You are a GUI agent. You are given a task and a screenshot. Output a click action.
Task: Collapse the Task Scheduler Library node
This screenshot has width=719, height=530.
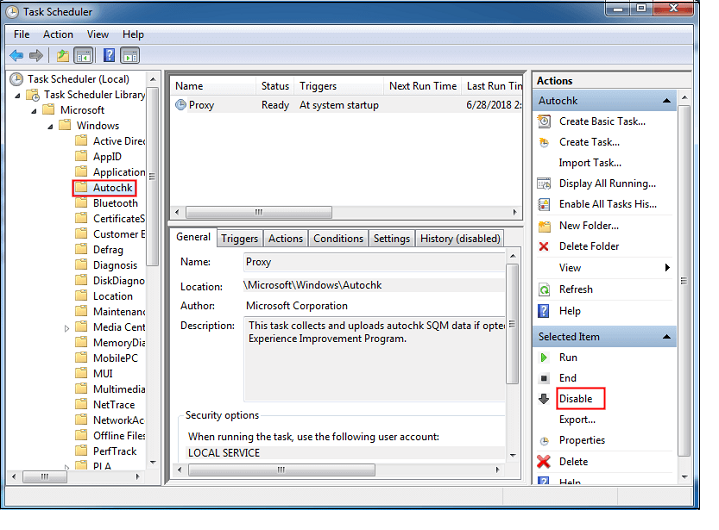(x=22, y=95)
